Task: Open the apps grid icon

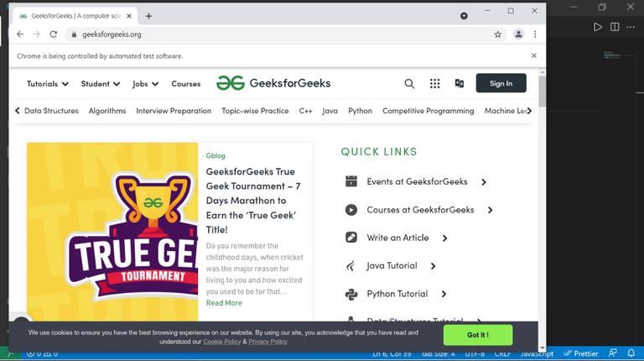Action: [x=434, y=84]
